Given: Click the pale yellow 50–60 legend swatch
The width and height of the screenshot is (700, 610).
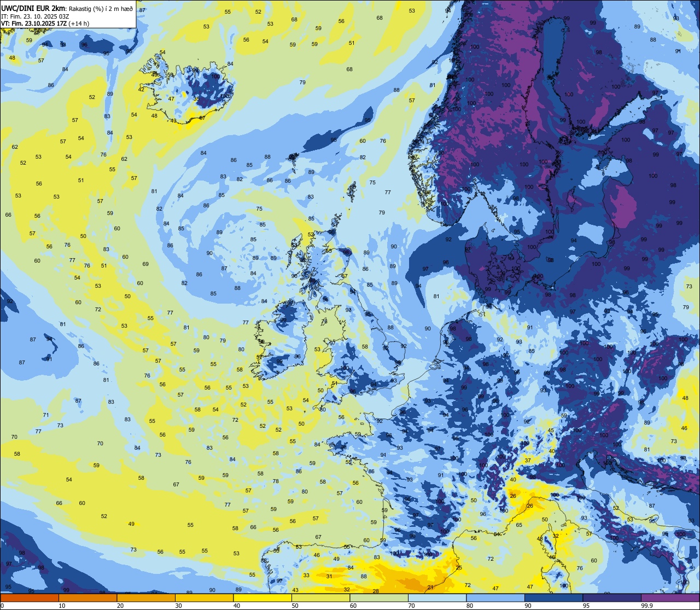Looking at the screenshot, I should tap(320, 598).
